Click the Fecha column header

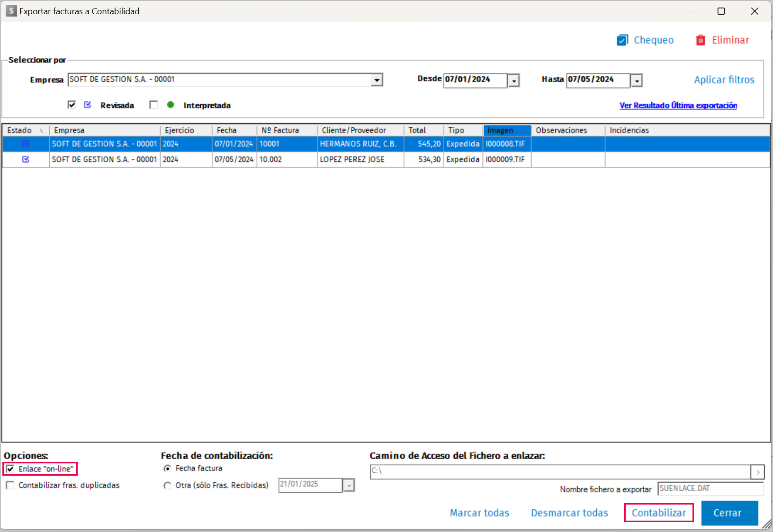pos(234,130)
